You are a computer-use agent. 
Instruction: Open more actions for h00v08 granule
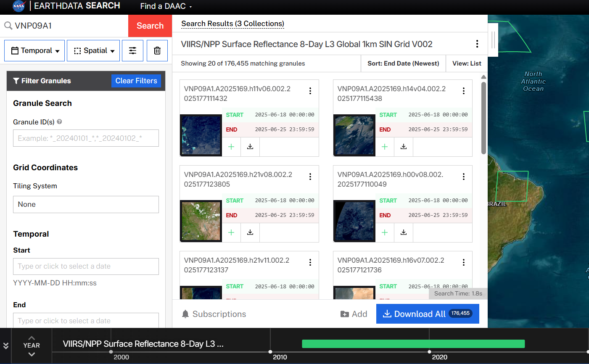pyautogui.click(x=464, y=177)
